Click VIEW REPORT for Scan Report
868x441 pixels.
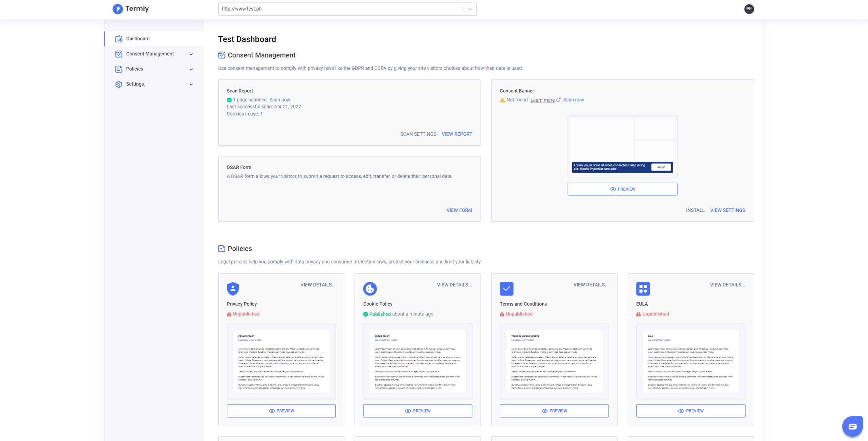[x=456, y=134]
